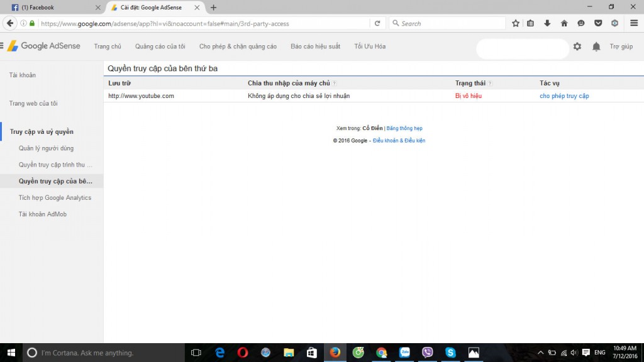Open help tooltip beside Chia thu nhập
The image size is (644, 362).
(335, 84)
